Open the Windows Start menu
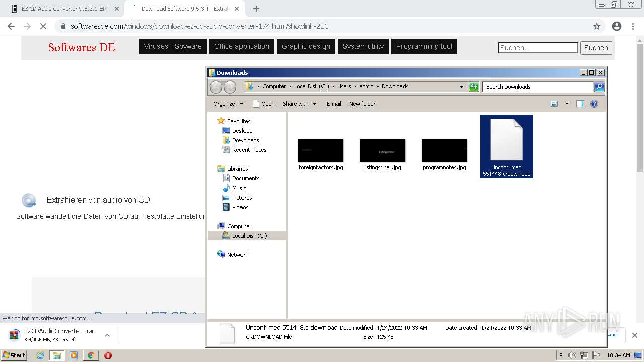The width and height of the screenshot is (644, 362). (x=14, y=355)
